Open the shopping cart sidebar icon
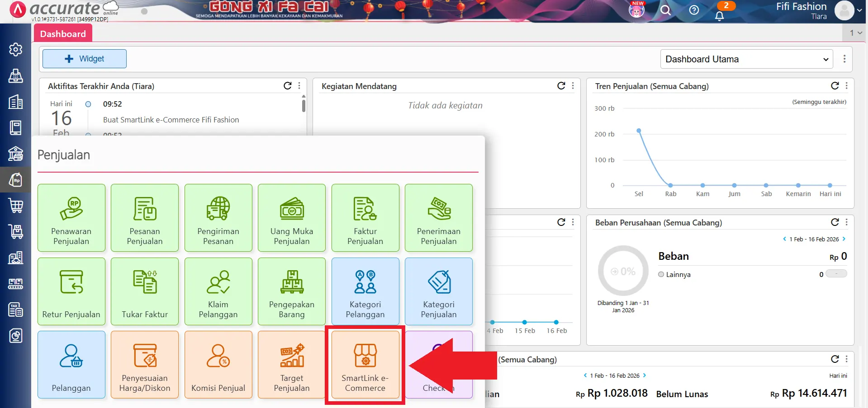Image resolution: width=868 pixels, height=408 pixels. point(16,206)
